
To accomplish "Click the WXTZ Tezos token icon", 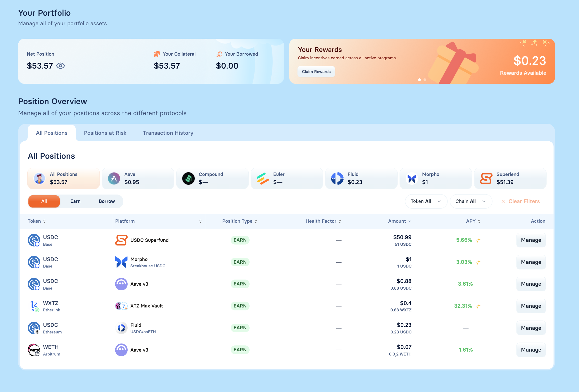I will coord(34,306).
